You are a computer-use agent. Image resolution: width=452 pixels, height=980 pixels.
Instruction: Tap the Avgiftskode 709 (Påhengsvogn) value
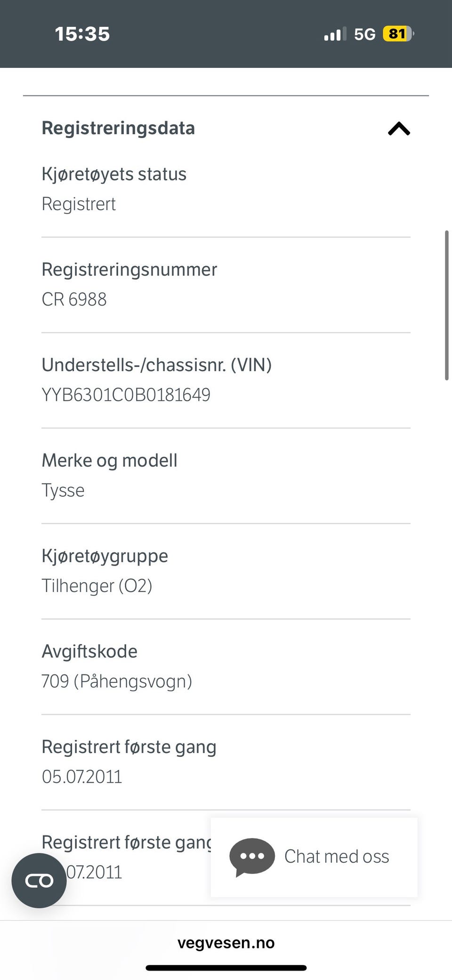117,681
